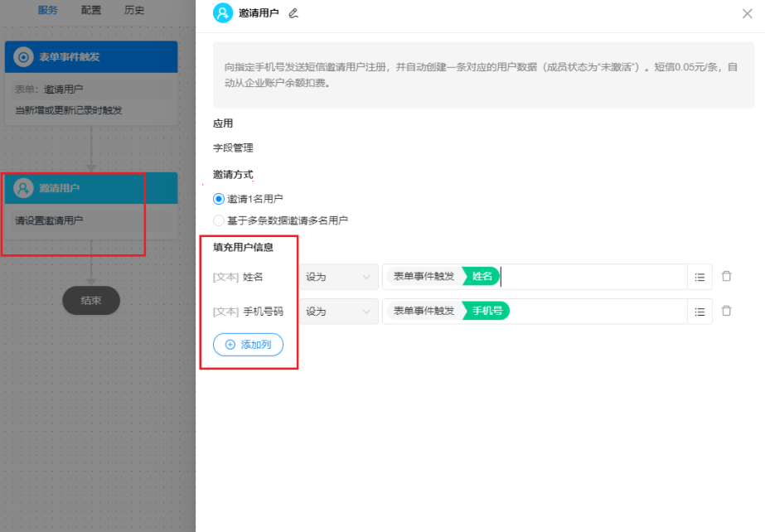
Task: Expand the value dropdown showing 表单事件触发 姓名
Action: [539, 277]
